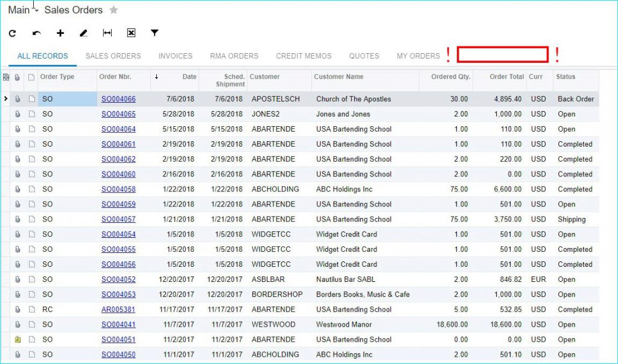This screenshot has width=618, height=364.
Task: Click the Main workspace title
Action: point(19,10)
